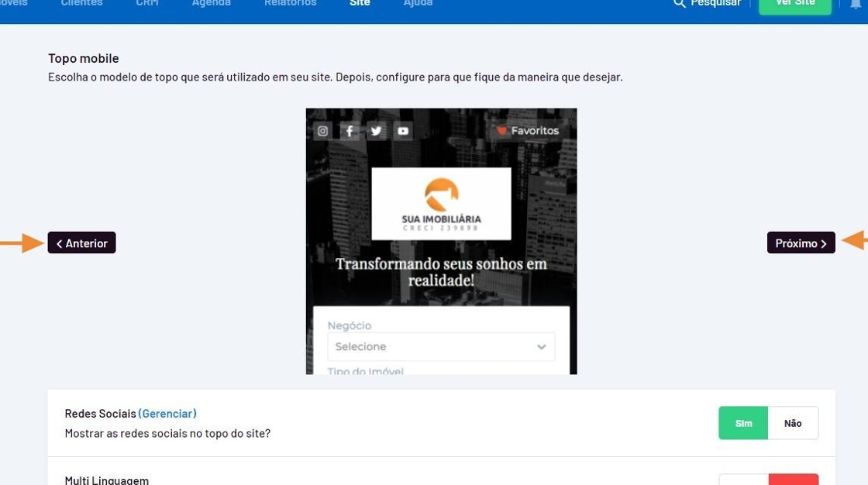Click the Facebook icon in the mobile preview
868x485 pixels.
tap(350, 131)
